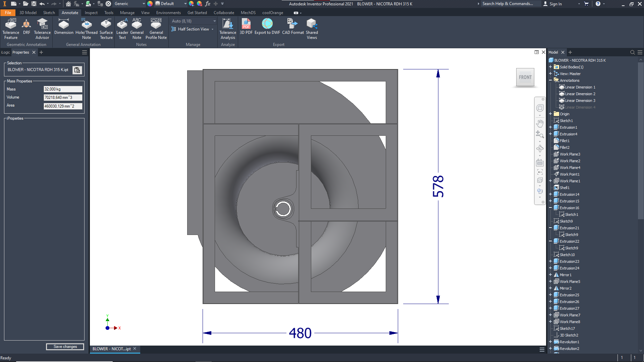644x362 pixels.
Task: Expand the Extrusion14 tree node
Action: tap(550, 194)
